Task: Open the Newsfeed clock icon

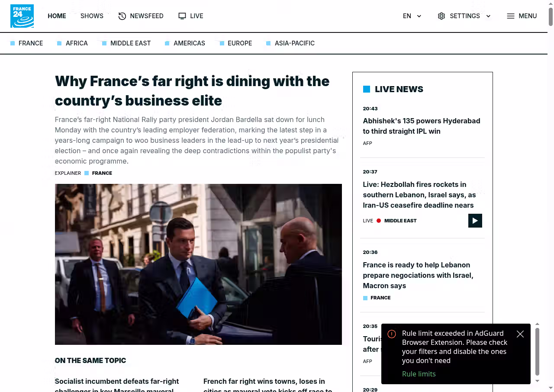Action: point(122,16)
